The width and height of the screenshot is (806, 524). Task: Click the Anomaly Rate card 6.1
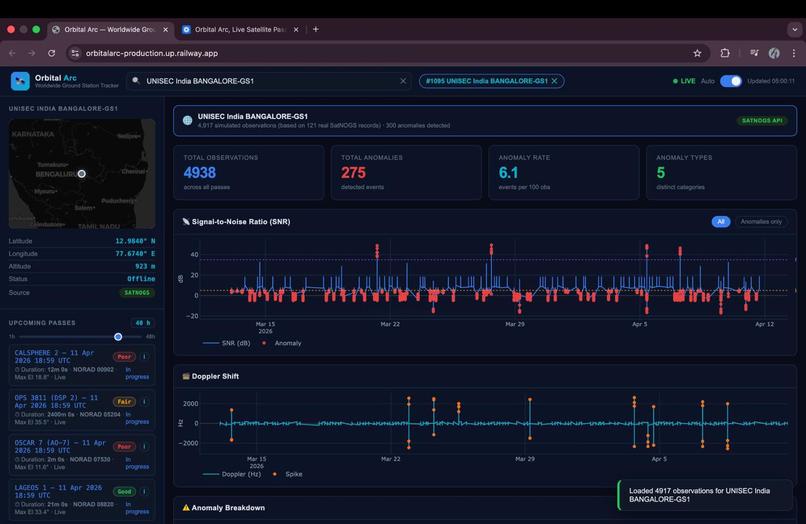pos(564,172)
